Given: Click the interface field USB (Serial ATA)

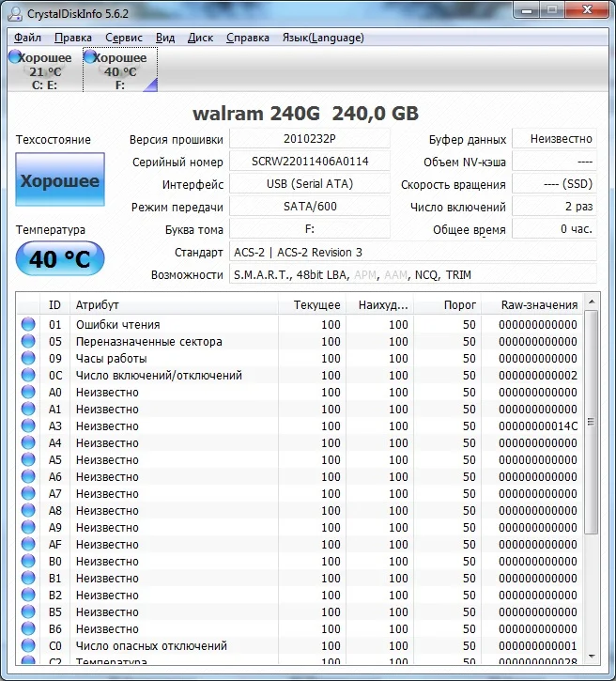Looking at the screenshot, I should coord(310,184).
